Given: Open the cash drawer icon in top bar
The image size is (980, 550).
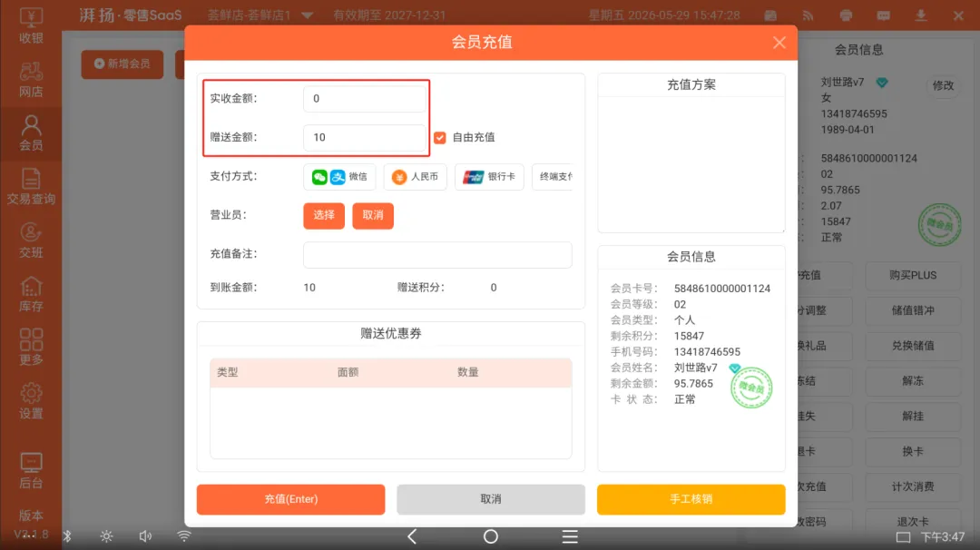Looking at the screenshot, I should (x=770, y=15).
